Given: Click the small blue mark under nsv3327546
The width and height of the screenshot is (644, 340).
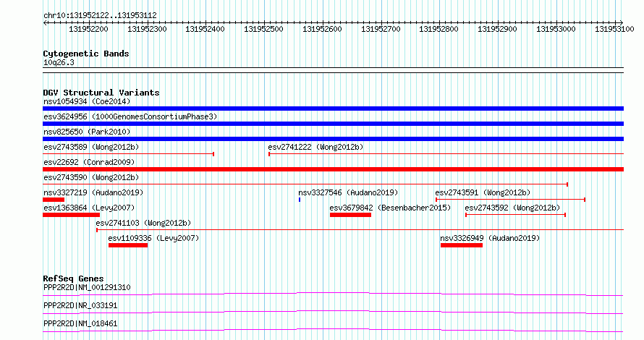Looking at the screenshot, I should (x=300, y=200).
